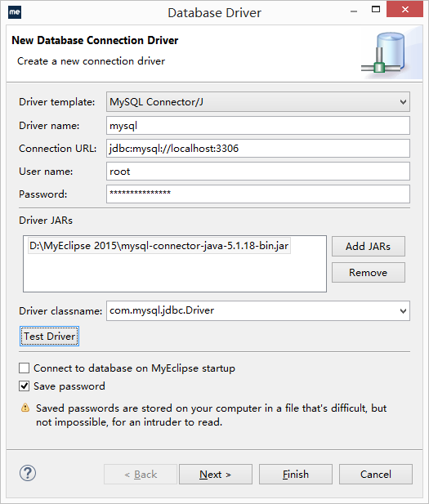Click the Test Driver button
The height and width of the screenshot is (504, 429).
coord(49,337)
